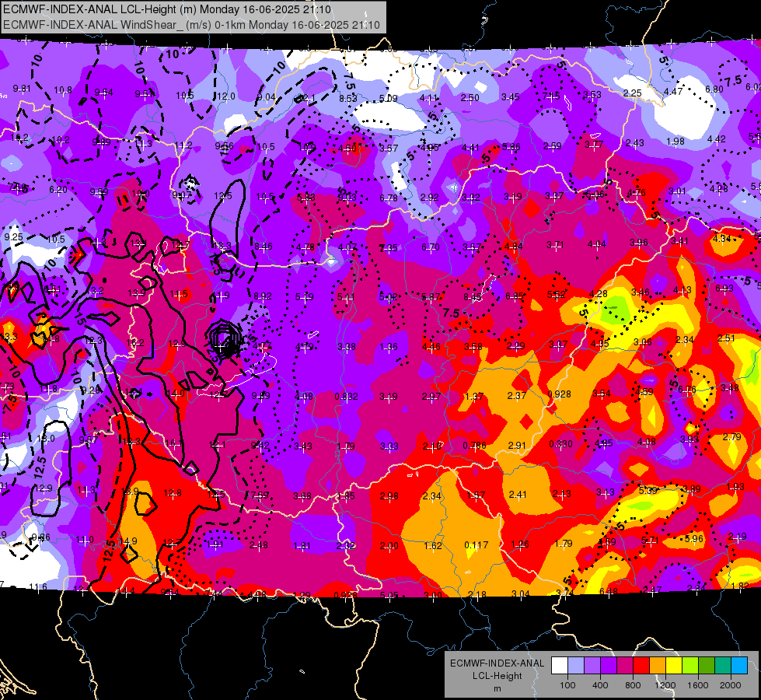Viewport: 761px width, 700px height.
Task: Click the legend label 800
Action: [633, 685]
